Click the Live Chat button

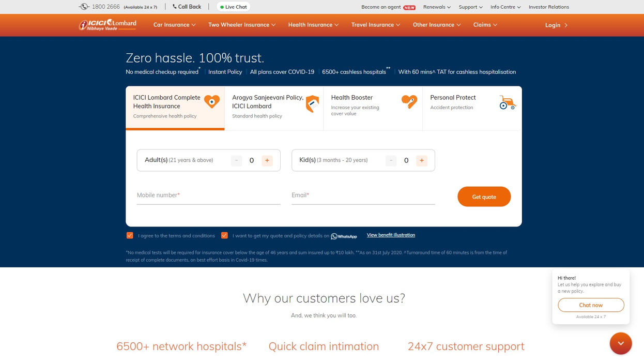233,7
